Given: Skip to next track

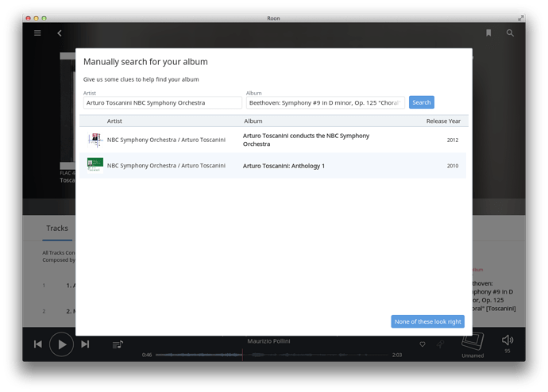Looking at the screenshot, I should point(85,344).
